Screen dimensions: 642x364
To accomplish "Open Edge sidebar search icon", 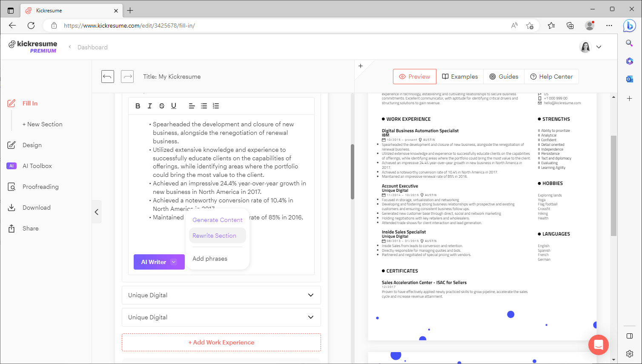I will pyautogui.click(x=630, y=43).
